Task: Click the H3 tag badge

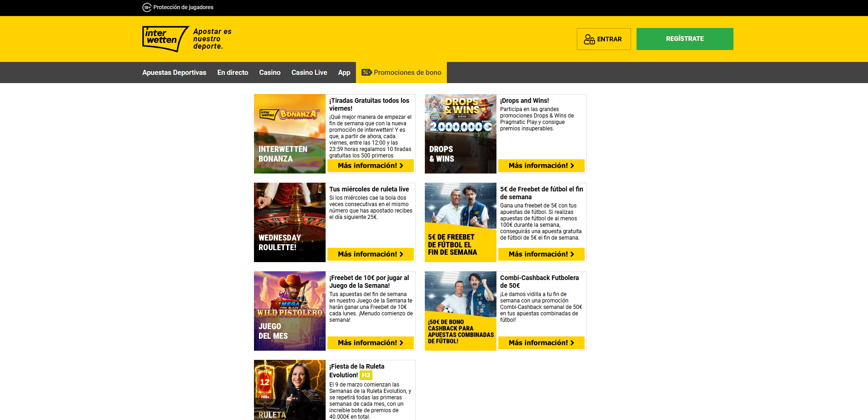Action: (366, 375)
